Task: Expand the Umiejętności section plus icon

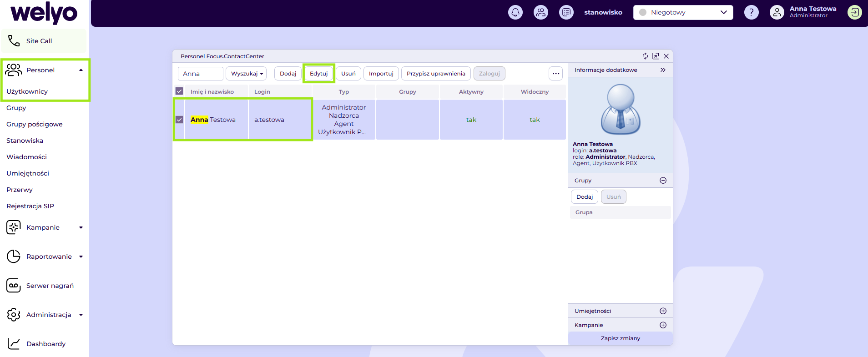Action: [x=663, y=311]
